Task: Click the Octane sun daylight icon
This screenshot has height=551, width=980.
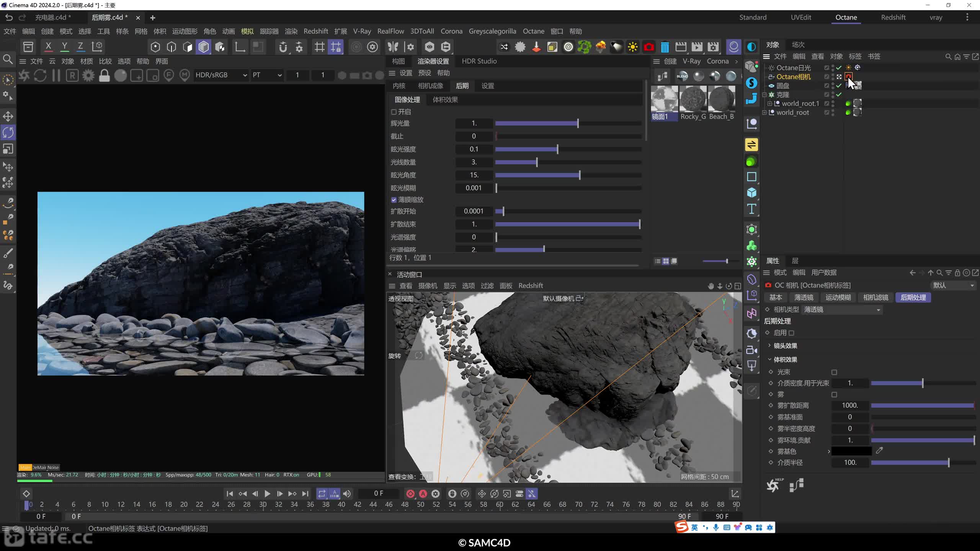Action: click(x=633, y=47)
